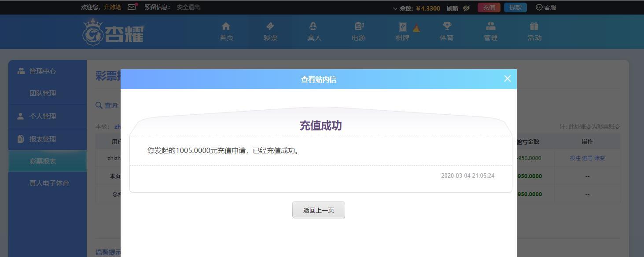
Task: Open the 体育 sports trophy icon
Action: pyautogui.click(x=446, y=32)
